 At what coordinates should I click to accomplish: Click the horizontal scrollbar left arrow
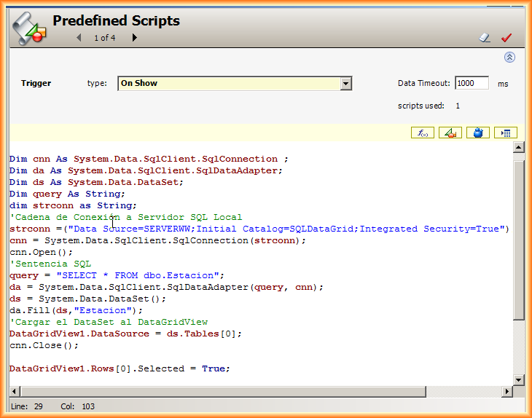point(14,392)
